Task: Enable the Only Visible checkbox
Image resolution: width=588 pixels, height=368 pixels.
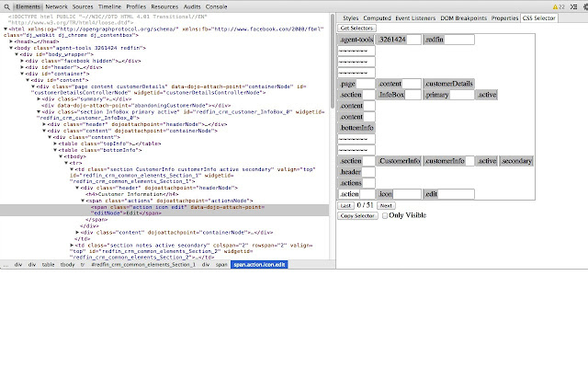Action: click(385, 215)
